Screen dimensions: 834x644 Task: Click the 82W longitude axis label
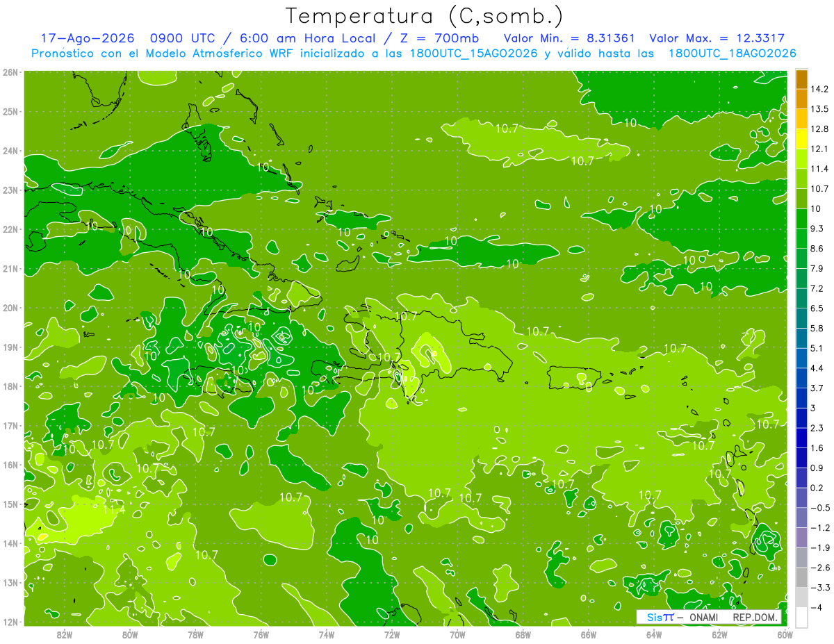[x=64, y=635]
